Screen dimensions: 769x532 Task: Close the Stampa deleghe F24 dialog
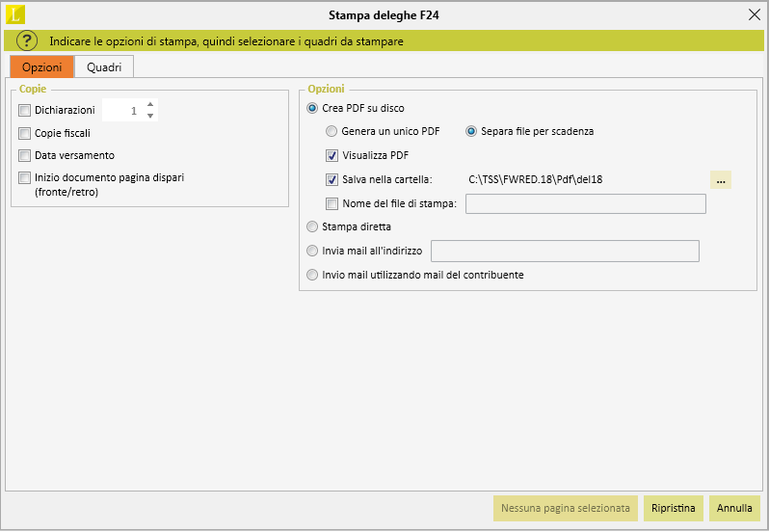click(x=755, y=14)
